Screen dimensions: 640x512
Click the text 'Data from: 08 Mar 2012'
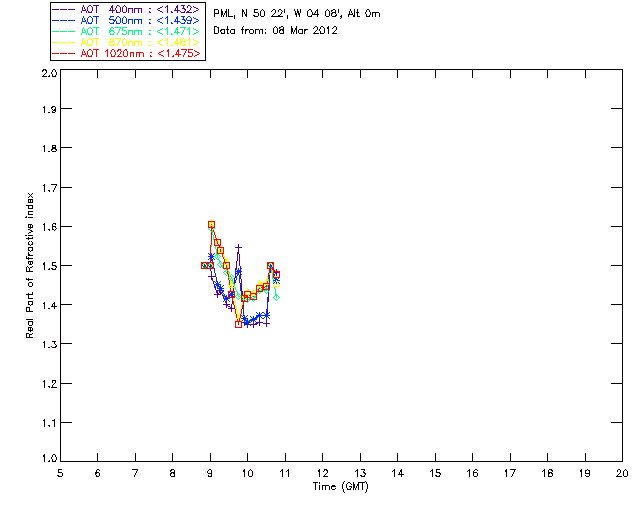276,31
